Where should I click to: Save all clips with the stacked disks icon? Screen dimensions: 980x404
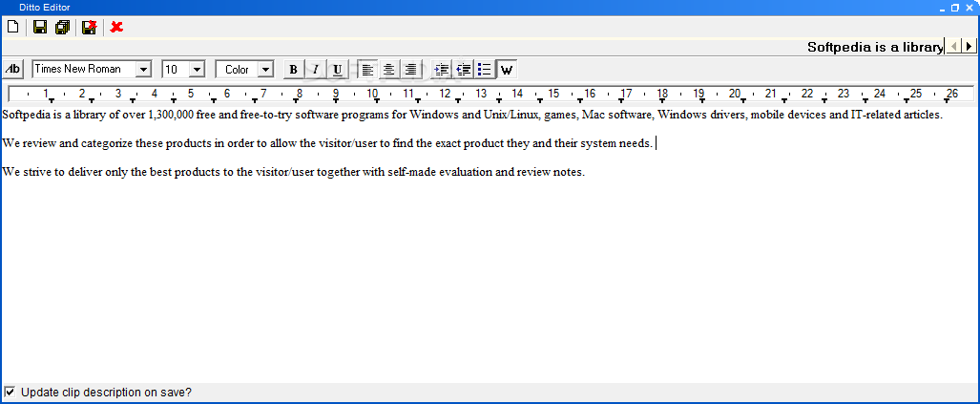(62, 27)
